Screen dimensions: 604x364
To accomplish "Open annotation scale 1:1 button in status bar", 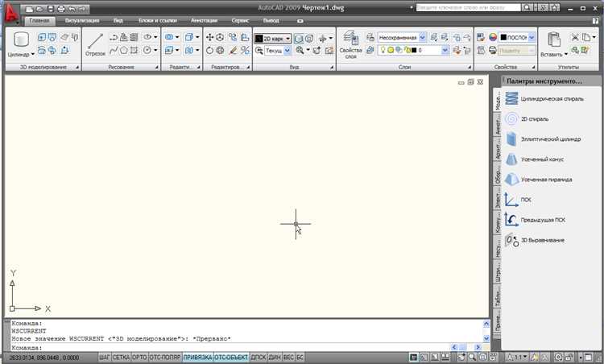I will pyautogui.click(x=517, y=357).
